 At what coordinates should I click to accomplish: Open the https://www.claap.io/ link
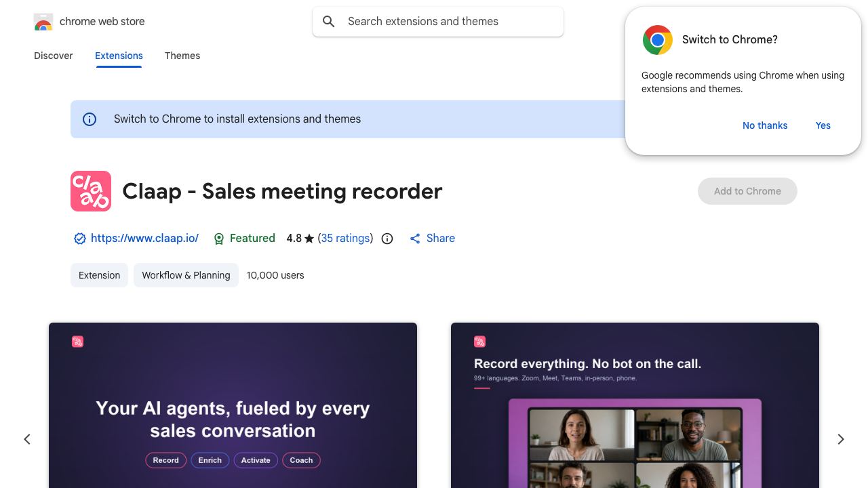(x=144, y=239)
